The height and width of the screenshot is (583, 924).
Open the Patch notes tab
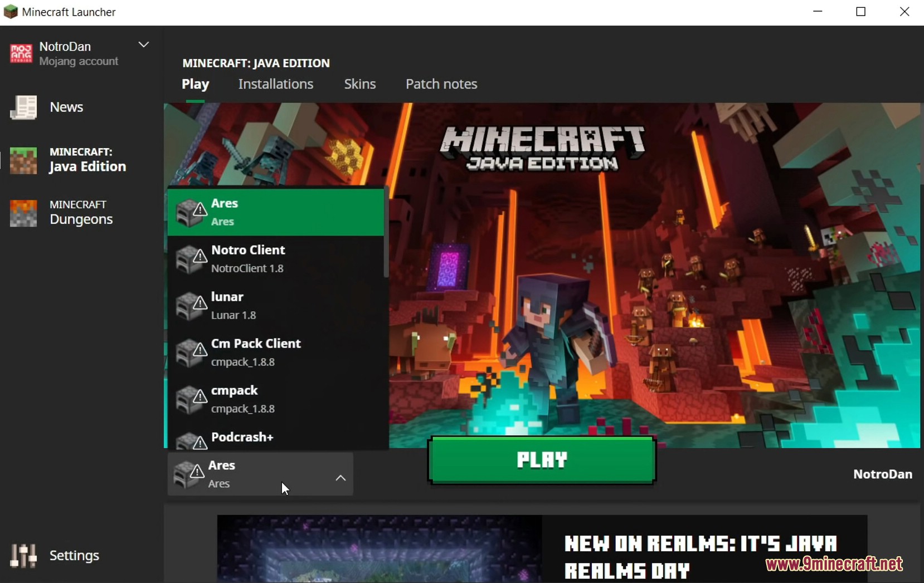tap(441, 84)
